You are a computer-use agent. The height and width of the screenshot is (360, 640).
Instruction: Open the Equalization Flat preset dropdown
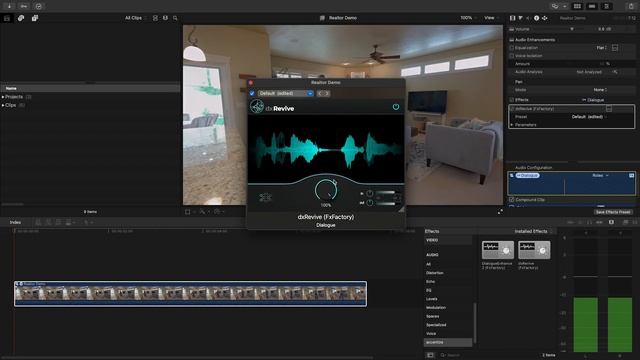coord(602,48)
